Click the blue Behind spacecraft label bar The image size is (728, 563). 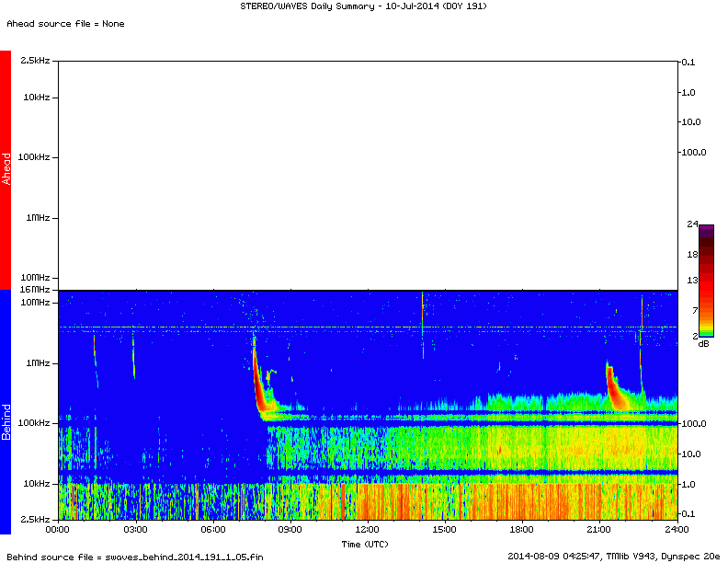pos(6,411)
